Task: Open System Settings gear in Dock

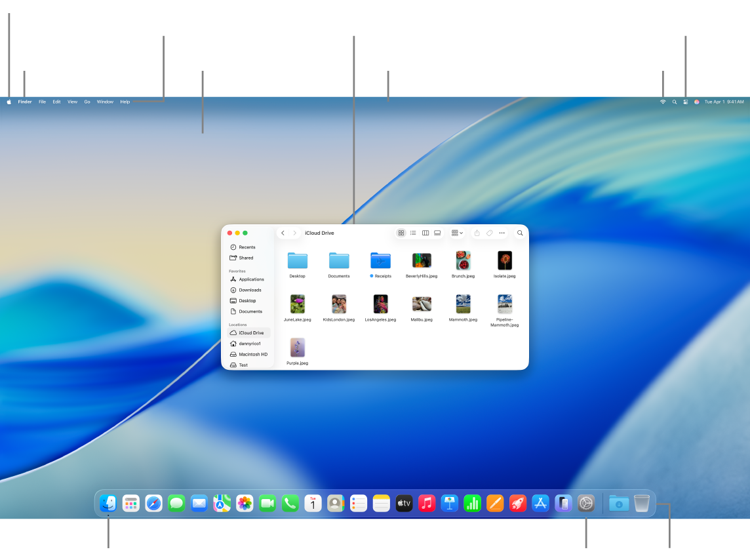Action: (586, 503)
